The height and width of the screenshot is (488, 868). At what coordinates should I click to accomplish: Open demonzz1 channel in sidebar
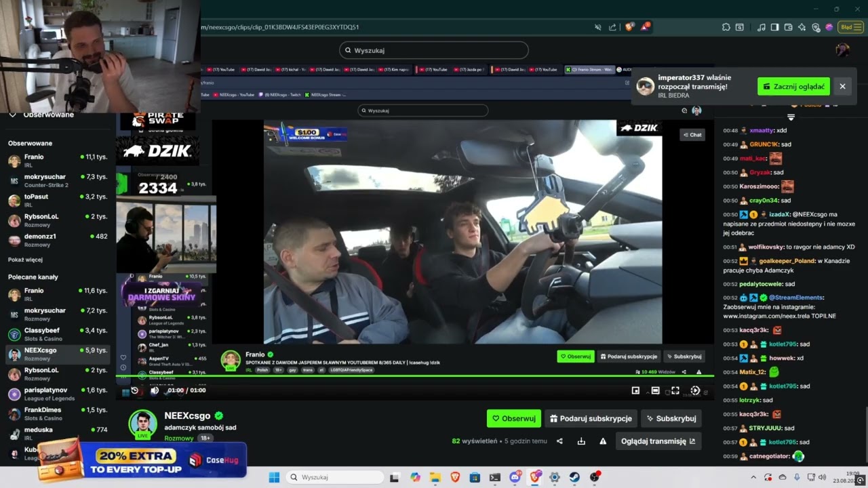click(58, 240)
